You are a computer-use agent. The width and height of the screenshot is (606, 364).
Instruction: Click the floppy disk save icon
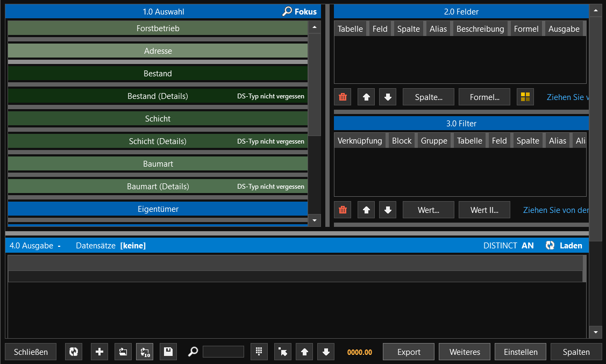168,352
